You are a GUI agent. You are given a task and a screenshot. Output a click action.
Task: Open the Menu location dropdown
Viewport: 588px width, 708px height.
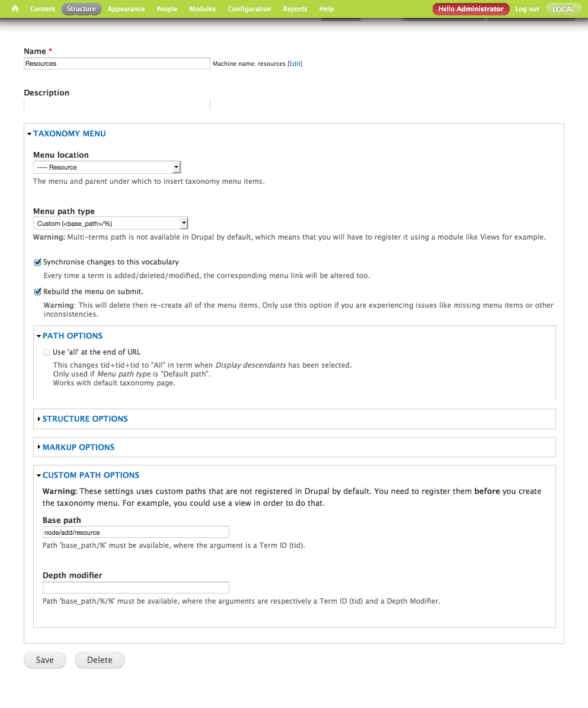click(107, 167)
